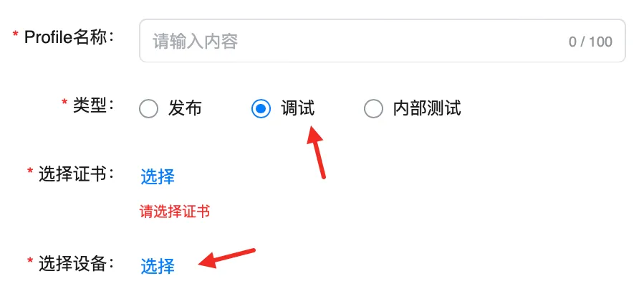The width and height of the screenshot is (644, 299).
Task: Focus the 请输入内容 placeholder text
Action: pos(196,42)
